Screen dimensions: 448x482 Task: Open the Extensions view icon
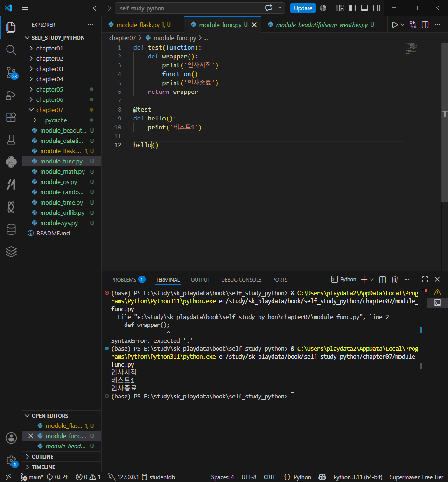pos(11,117)
